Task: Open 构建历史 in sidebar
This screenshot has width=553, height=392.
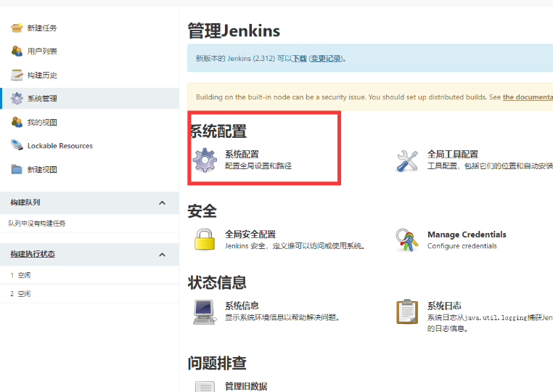Action: point(42,75)
